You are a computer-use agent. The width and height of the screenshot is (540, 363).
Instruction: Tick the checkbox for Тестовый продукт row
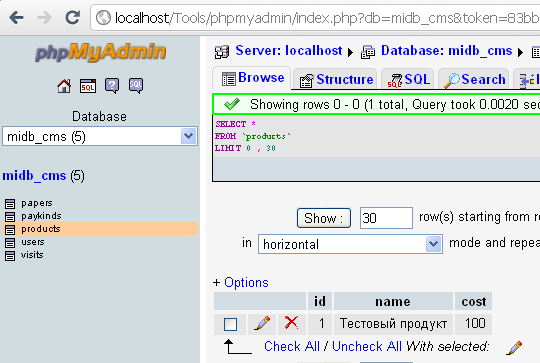[230, 324]
